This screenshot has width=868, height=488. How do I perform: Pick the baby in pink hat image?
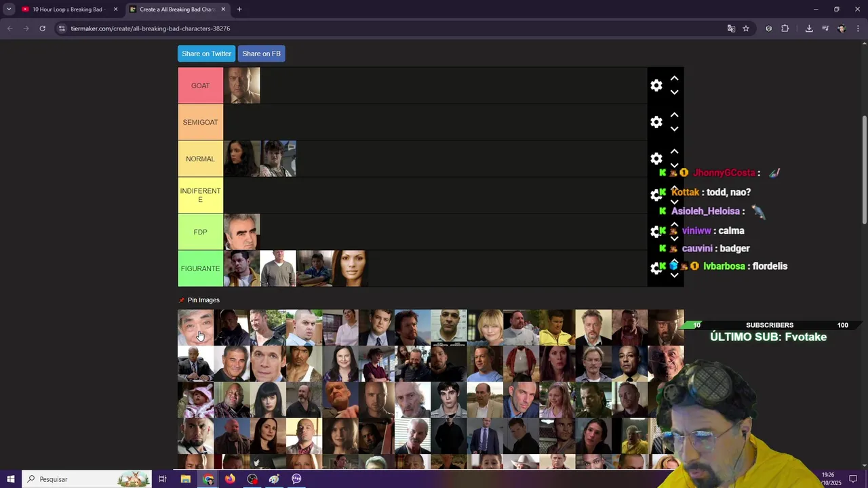click(x=195, y=400)
